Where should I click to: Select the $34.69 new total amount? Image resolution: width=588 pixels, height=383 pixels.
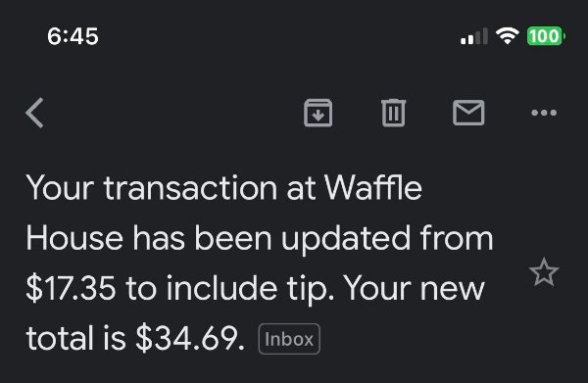point(189,338)
